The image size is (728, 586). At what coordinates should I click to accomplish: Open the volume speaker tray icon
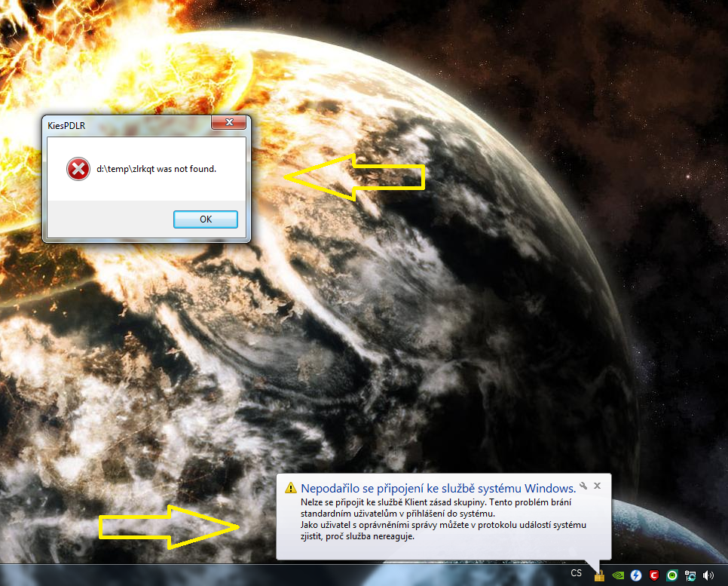pyautogui.click(x=708, y=575)
